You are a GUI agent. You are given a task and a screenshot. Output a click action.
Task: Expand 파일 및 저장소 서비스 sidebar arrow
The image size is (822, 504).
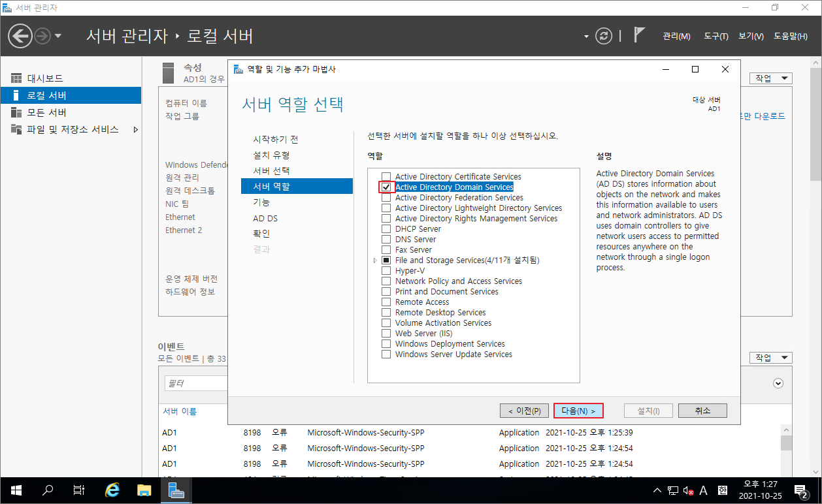click(136, 129)
